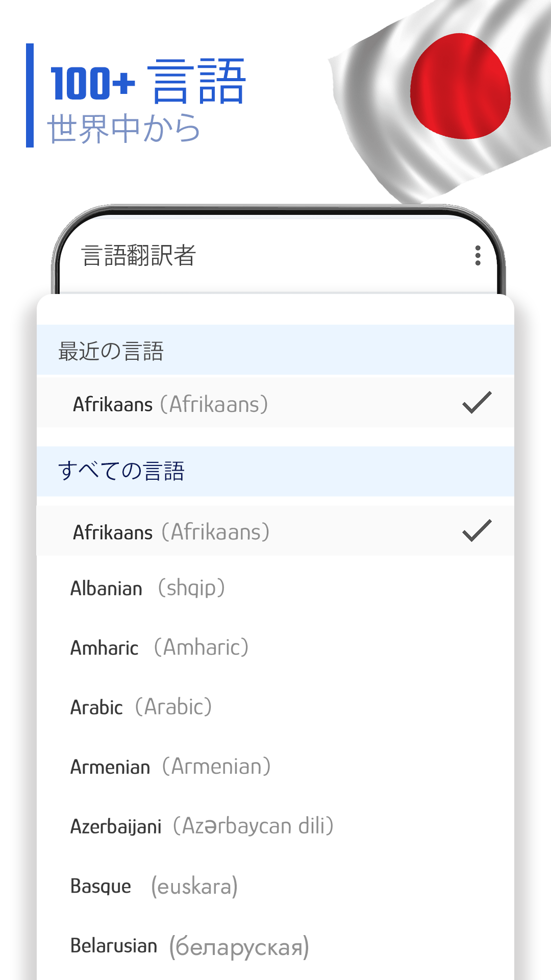Click the 言語翻訳者 app title
This screenshot has width=551, height=980.
(x=138, y=255)
